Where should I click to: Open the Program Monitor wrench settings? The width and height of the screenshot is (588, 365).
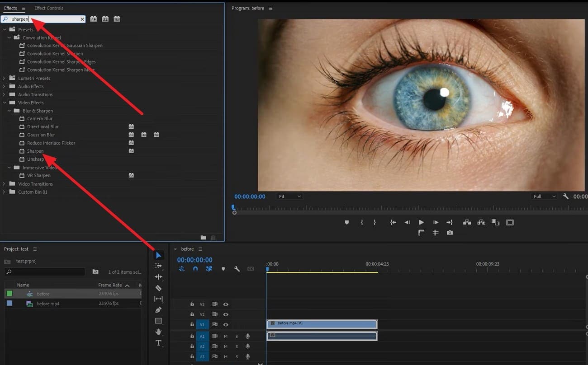click(x=565, y=197)
